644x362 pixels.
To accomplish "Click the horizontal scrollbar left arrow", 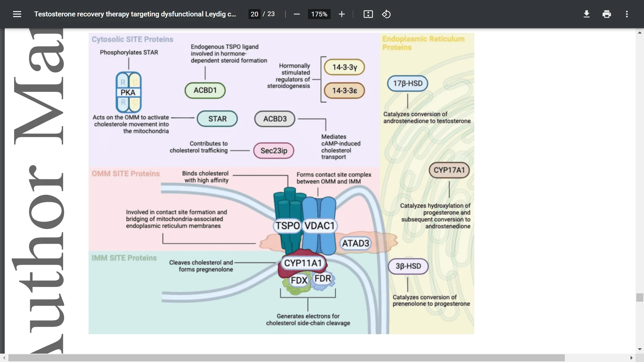I will [4, 358].
